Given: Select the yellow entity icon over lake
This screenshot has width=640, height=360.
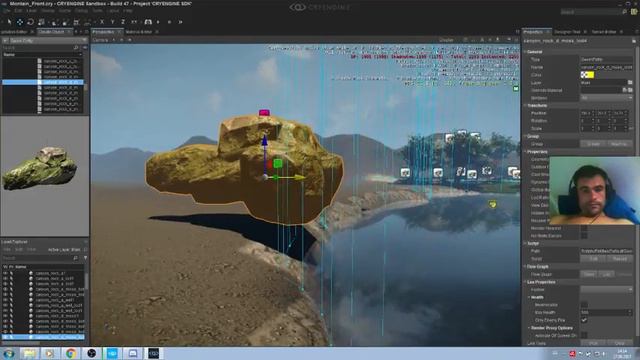Looking at the screenshot, I should pyautogui.click(x=493, y=204).
